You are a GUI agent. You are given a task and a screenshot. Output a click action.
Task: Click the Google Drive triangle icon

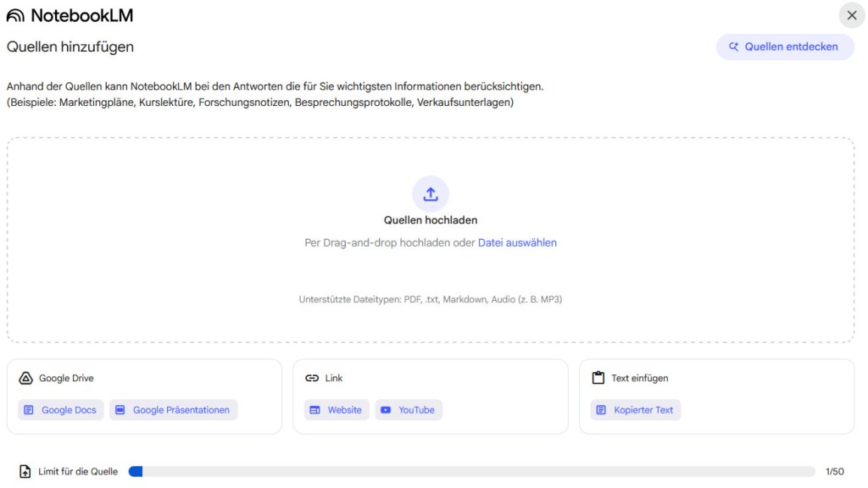(x=25, y=379)
